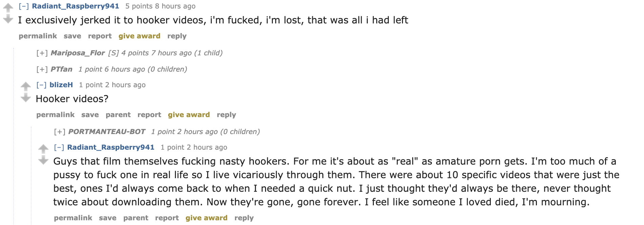Upvote blizeH's comment
This screenshot has width=644, height=225.
pyautogui.click(x=26, y=86)
